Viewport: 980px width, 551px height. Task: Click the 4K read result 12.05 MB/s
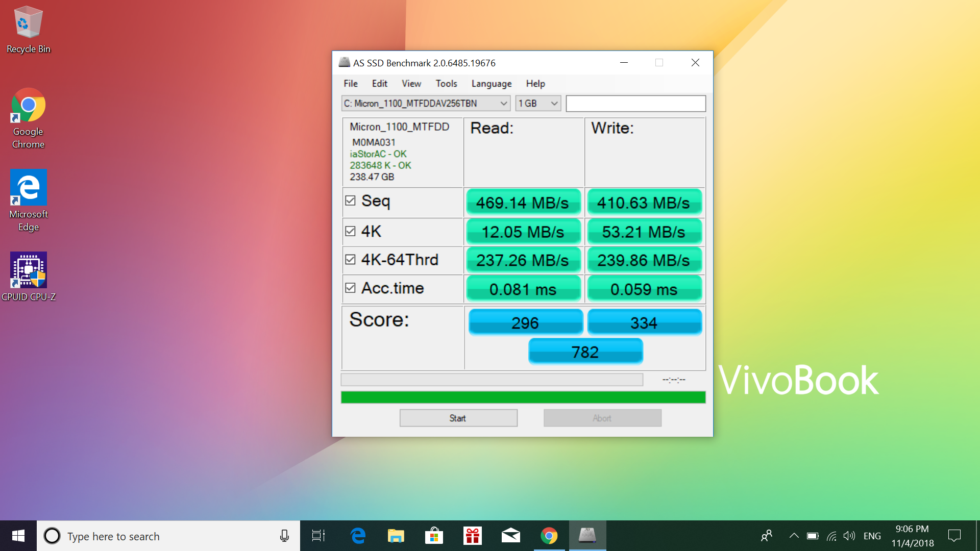523,231
